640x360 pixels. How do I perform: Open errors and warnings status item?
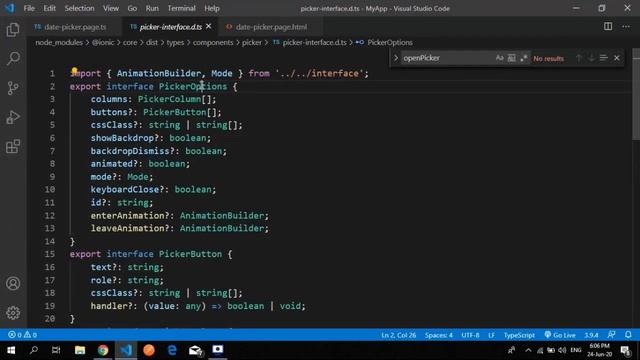pyautogui.click(x=22, y=335)
